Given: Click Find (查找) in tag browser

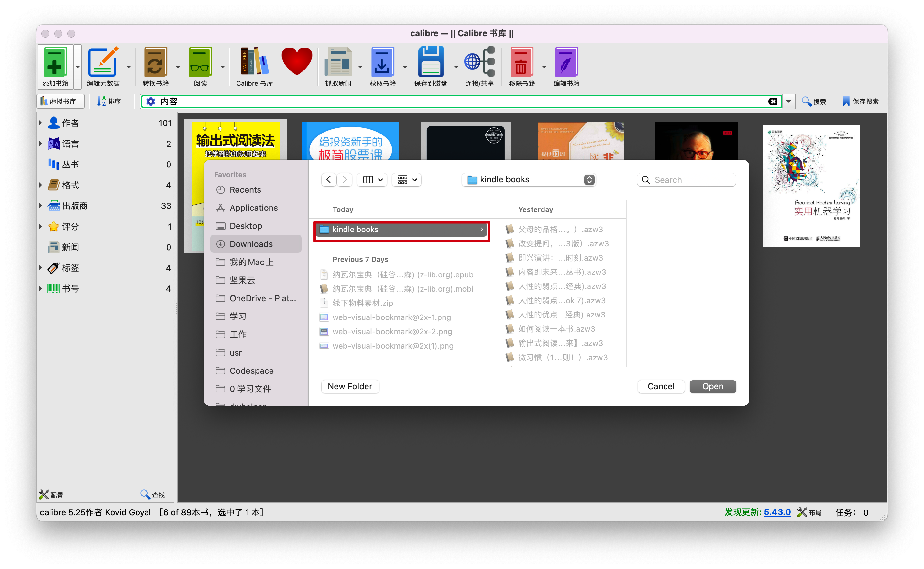Looking at the screenshot, I should (152, 495).
